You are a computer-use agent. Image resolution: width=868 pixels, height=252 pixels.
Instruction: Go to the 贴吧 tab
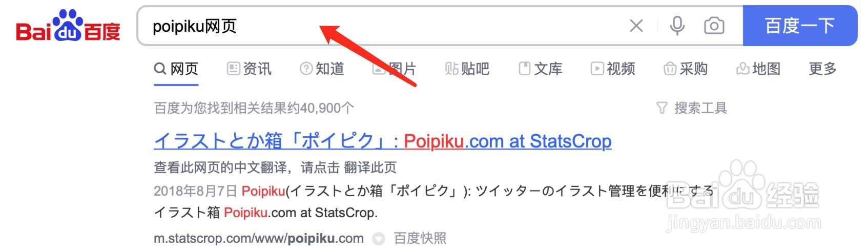[467, 69]
